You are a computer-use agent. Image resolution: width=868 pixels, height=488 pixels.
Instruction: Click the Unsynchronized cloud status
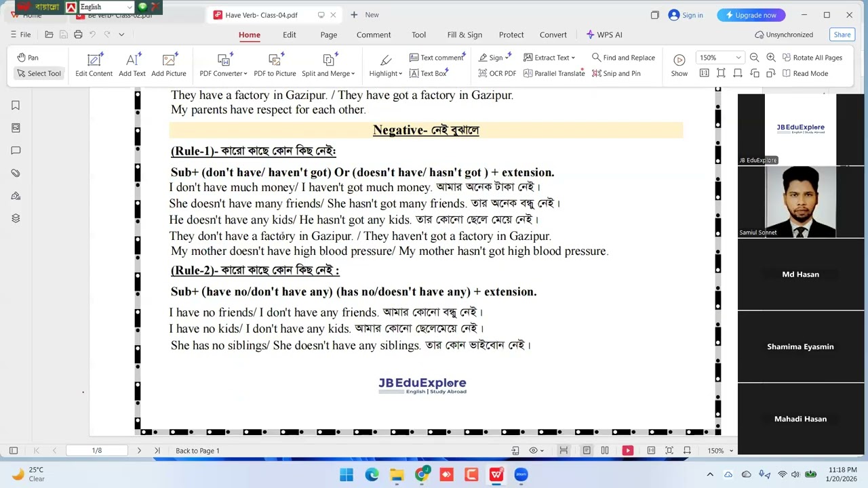pos(784,35)
